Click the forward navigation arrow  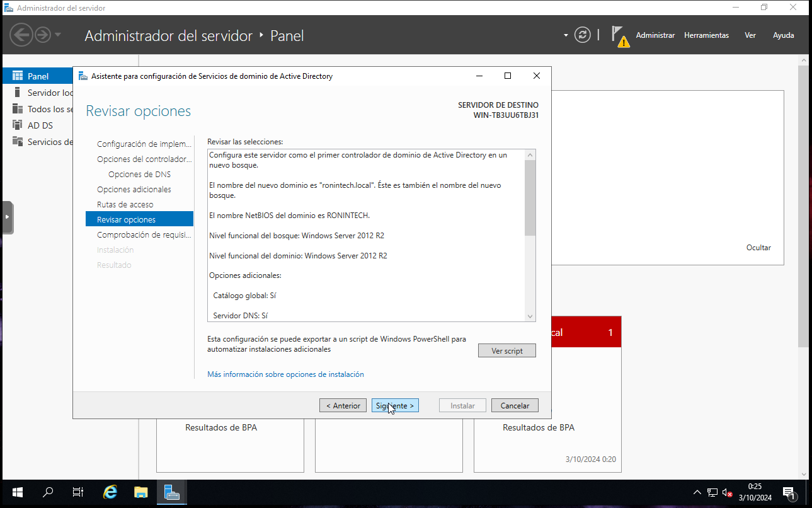(x=42, y=35)
